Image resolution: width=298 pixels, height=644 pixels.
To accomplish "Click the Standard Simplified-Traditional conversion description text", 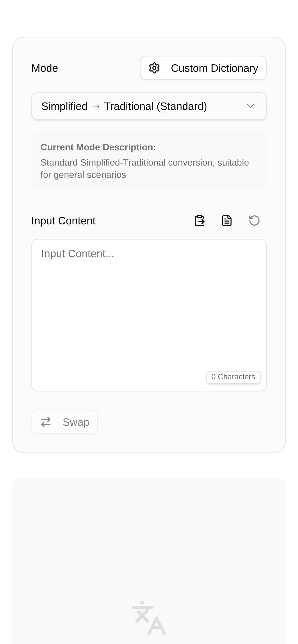I will pos(144,169).
